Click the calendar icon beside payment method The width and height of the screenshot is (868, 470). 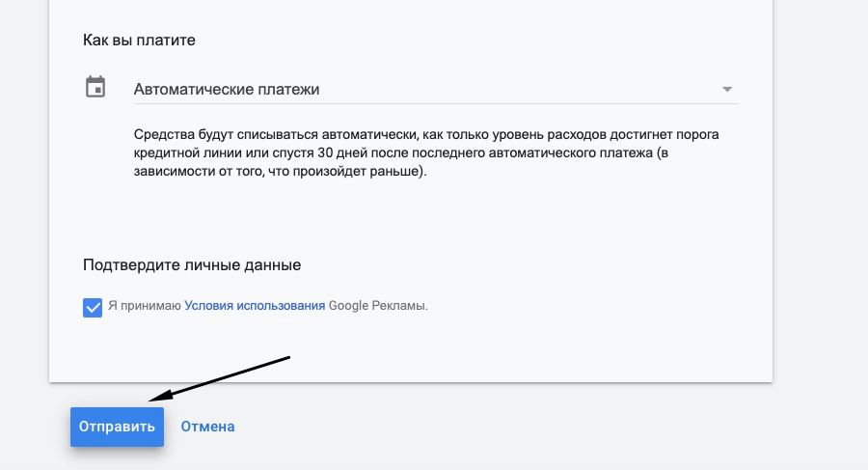pyautogui.click(x=95, y=87)
